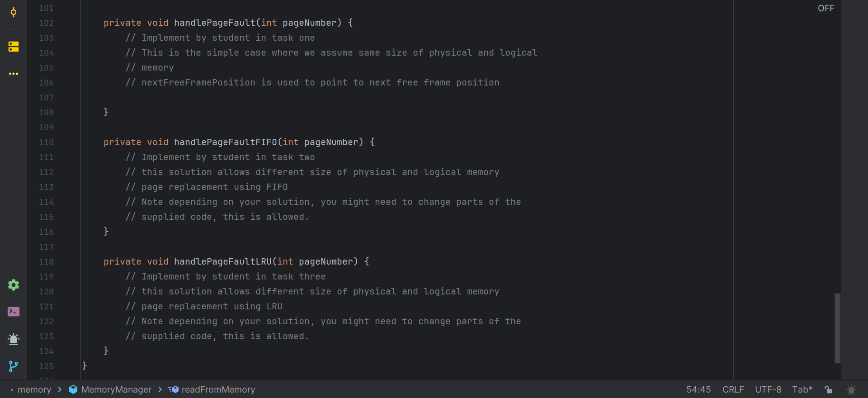Toggle the file's read-only lock indicator
The height and width of the screenshot is (398, 868).
(829, 389)
